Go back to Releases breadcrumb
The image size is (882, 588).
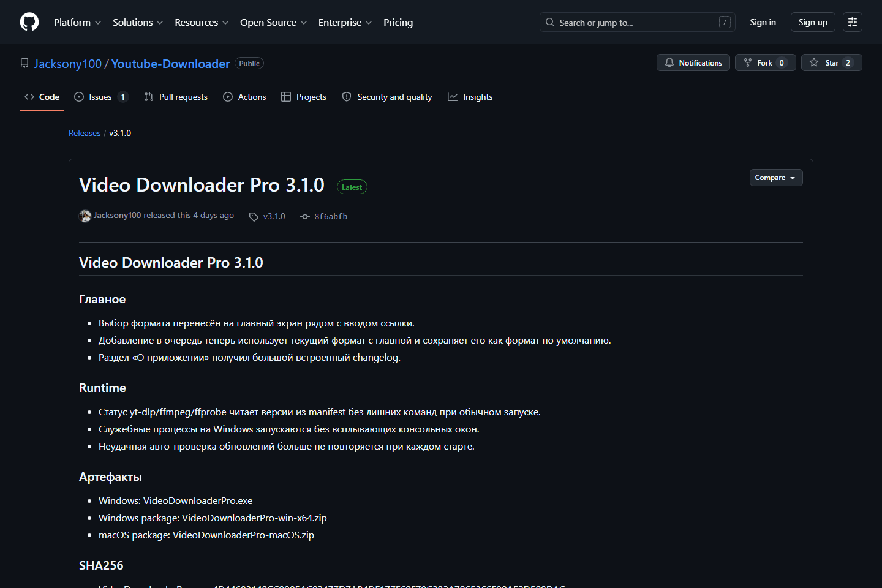tap(85, 133)
